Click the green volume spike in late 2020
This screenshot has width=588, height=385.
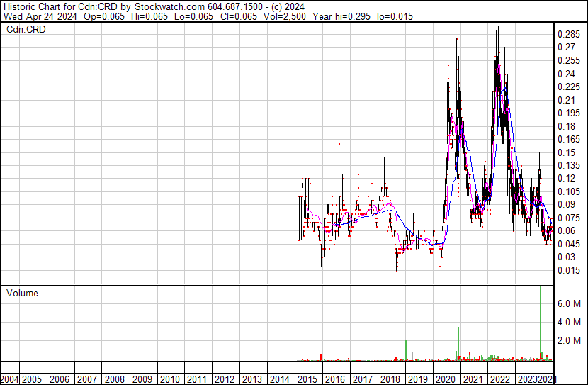[458, 343]
